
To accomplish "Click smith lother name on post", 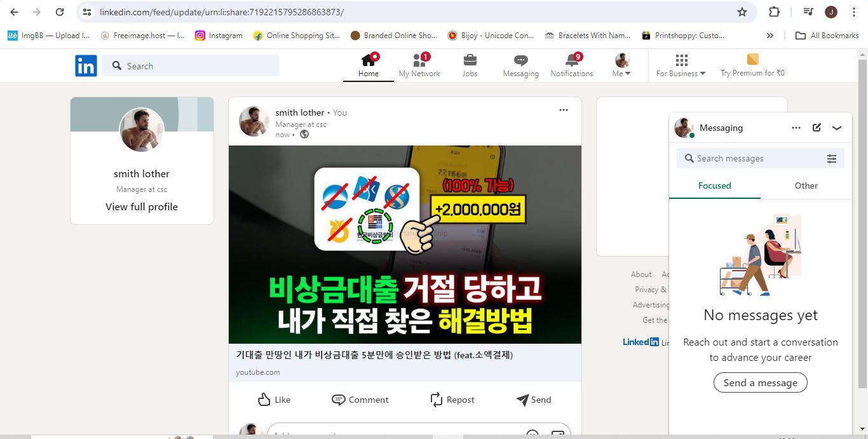I will point(300,112).
